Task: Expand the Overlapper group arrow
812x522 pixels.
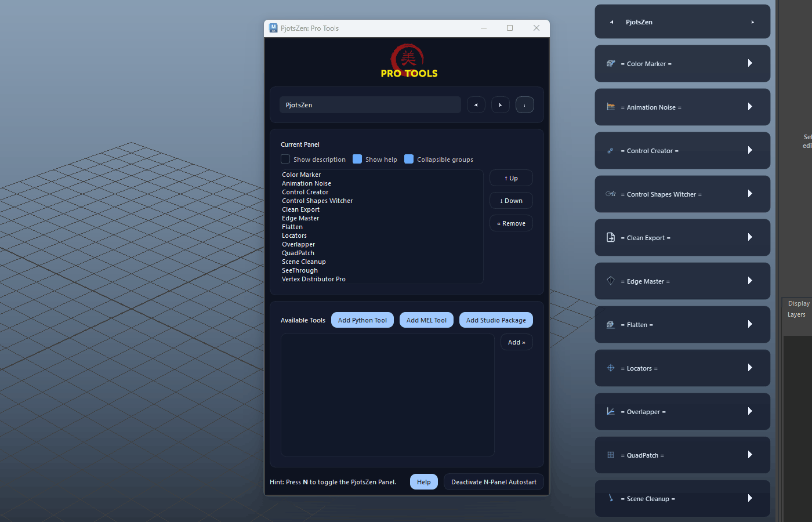Action: coord(750,411)
